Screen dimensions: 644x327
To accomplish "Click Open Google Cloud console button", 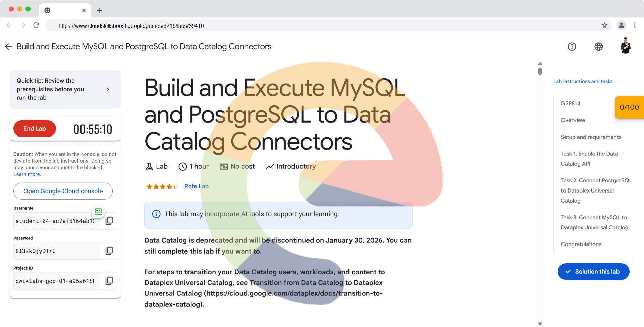I will coord(63,191).
